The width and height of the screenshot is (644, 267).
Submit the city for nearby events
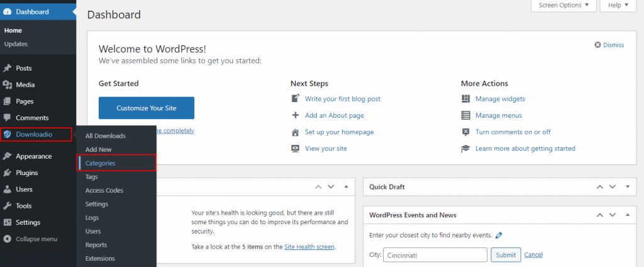[506, 255]
